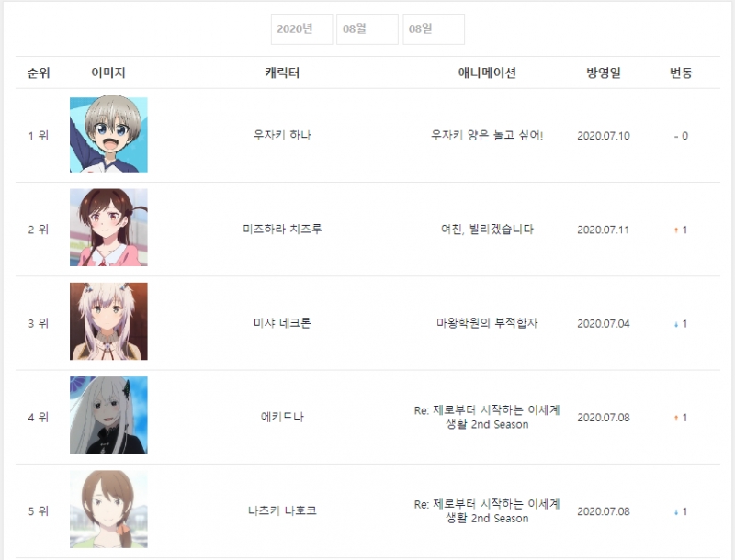Click the 방영일 column header
This screenshot has height=560, width=735.
pyautogui.click(x=604, y=73)
